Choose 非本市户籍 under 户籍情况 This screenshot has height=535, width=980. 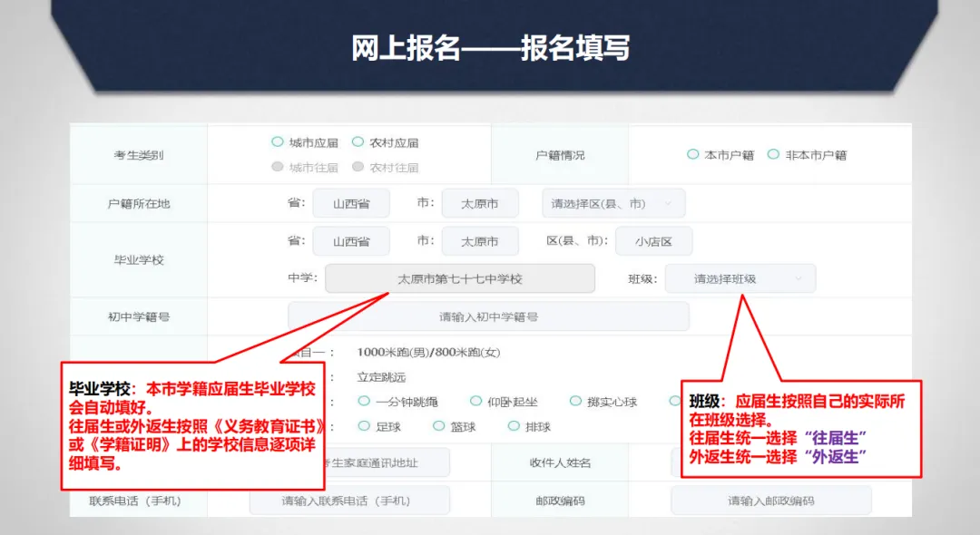click(774, 154)
